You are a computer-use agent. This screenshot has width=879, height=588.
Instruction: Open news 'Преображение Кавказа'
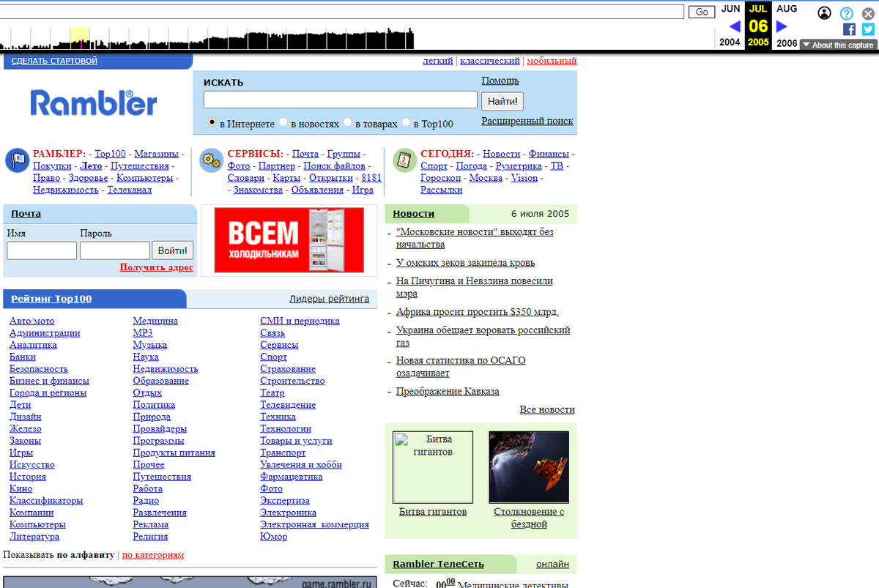click(448, 392)
